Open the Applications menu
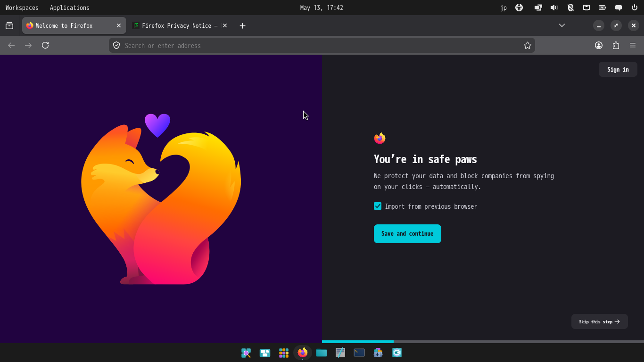This screenshot has height=362, width=644. tap(70, 8)
